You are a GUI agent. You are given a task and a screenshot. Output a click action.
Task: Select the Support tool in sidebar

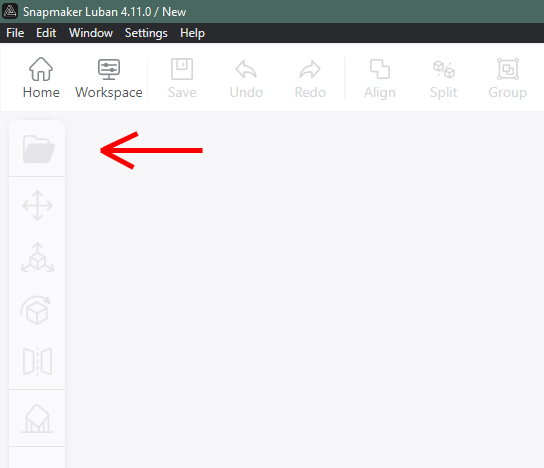point(37,418)
